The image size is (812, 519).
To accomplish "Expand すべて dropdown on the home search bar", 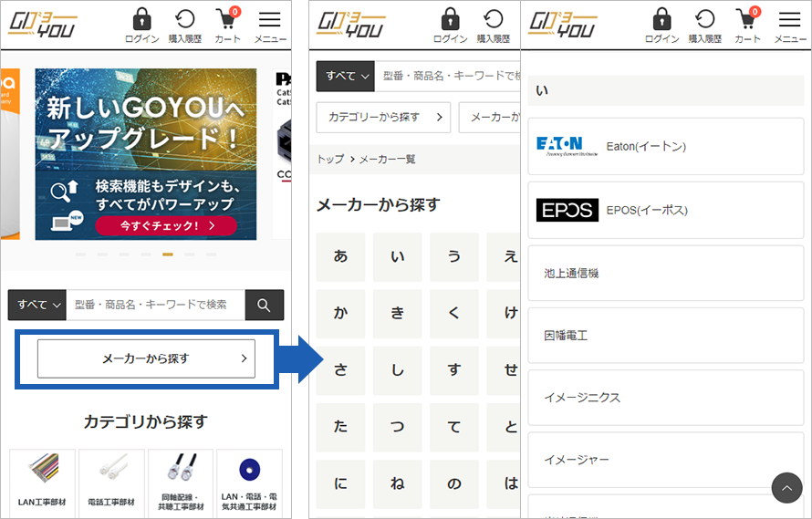I will coord(37,305).
